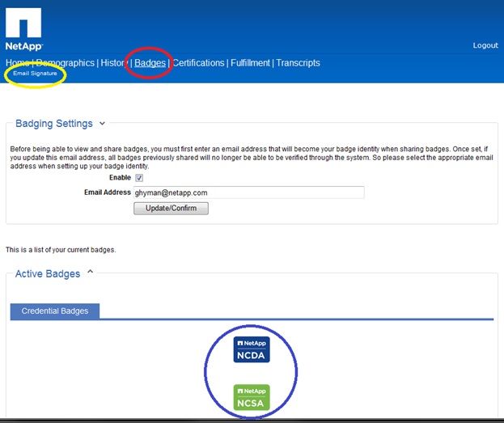Open the Demographics page

[x=66, y=62]
